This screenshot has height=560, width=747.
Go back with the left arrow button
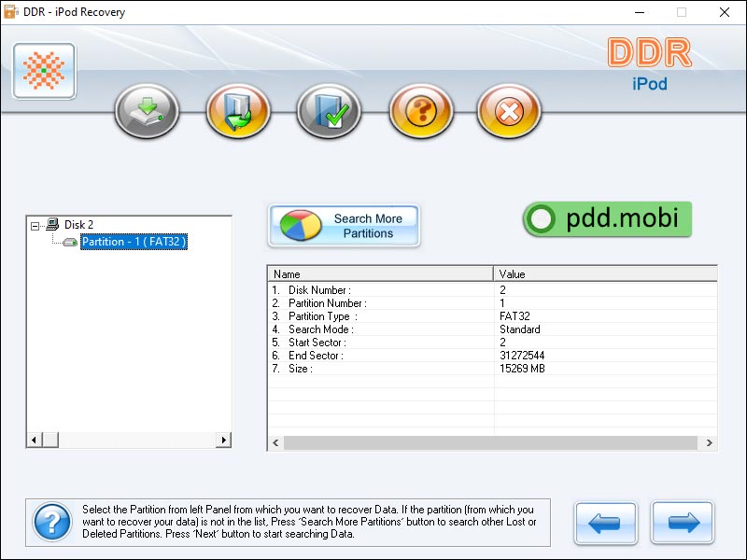click(x=605, y=525)
